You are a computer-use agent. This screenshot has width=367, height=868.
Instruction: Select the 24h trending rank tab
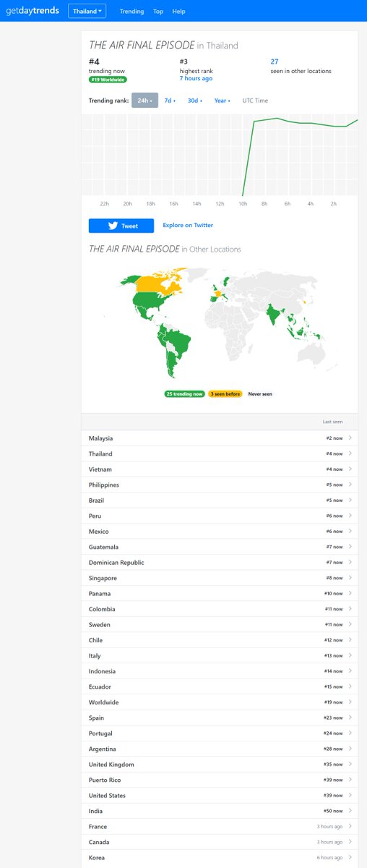click(144, 101)
